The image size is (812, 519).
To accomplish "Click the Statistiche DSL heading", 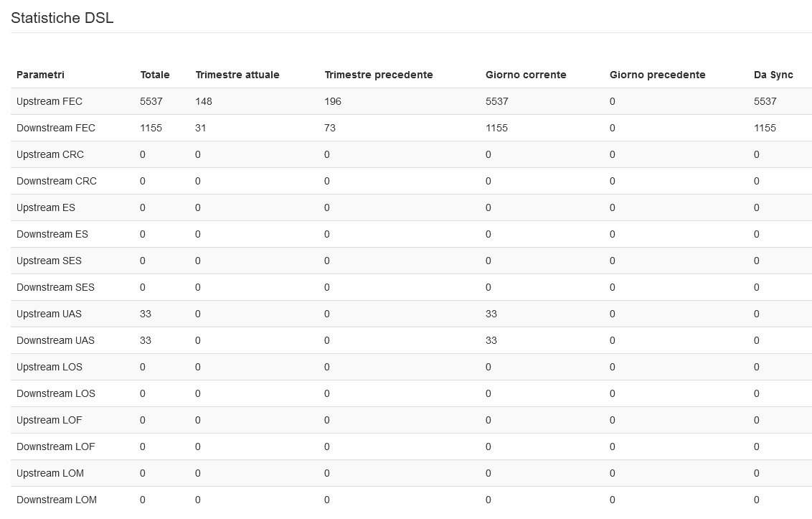I will tap(62, 19).
